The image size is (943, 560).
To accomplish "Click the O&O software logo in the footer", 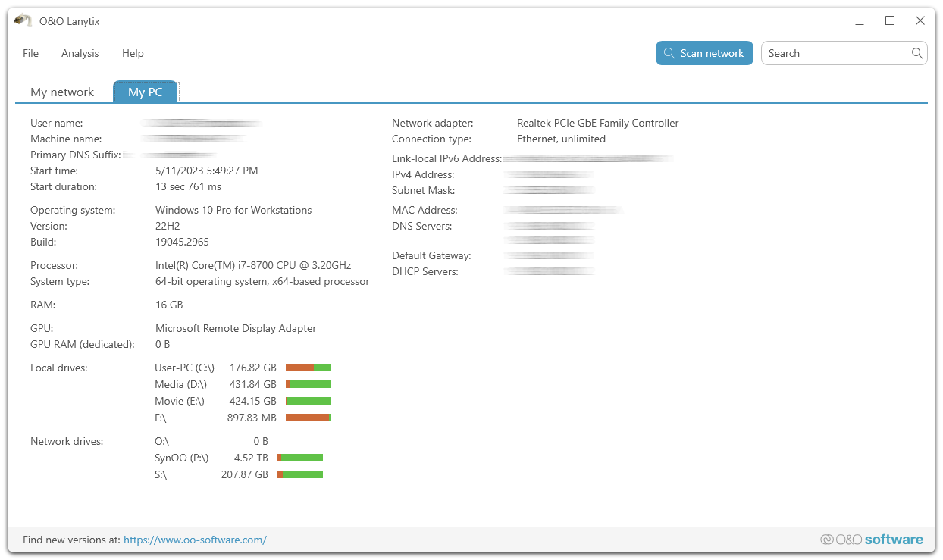I will [872, 540].
